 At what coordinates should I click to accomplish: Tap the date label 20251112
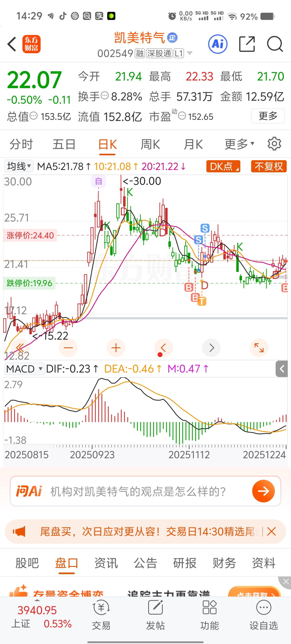tap(189, 455)
